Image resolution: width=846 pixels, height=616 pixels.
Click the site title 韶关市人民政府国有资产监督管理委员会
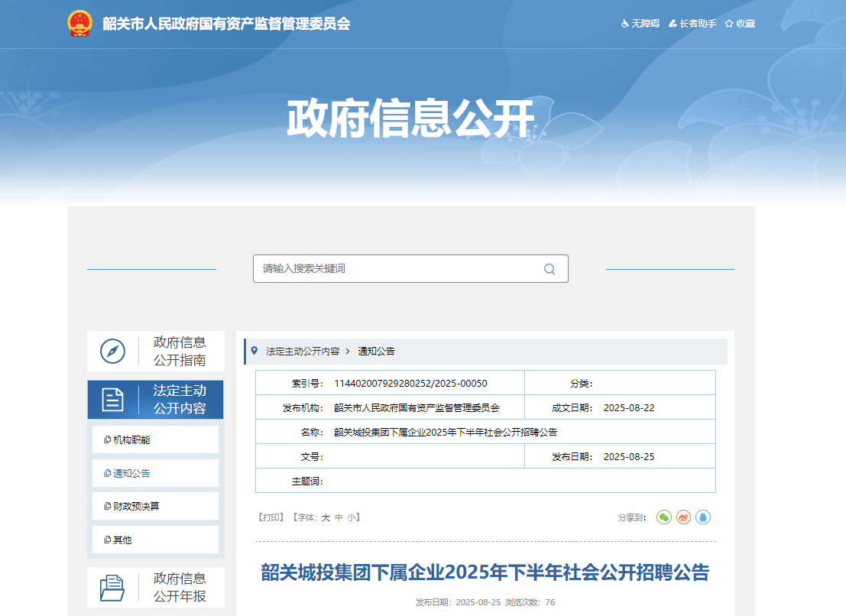[x=227, y=24]
